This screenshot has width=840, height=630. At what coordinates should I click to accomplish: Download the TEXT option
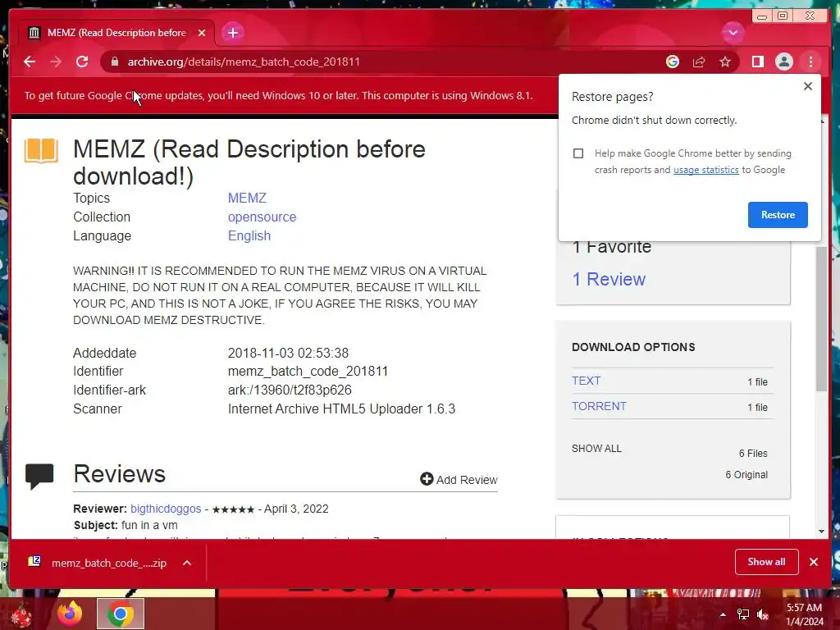pyautogui.click(x=586, y=381)
